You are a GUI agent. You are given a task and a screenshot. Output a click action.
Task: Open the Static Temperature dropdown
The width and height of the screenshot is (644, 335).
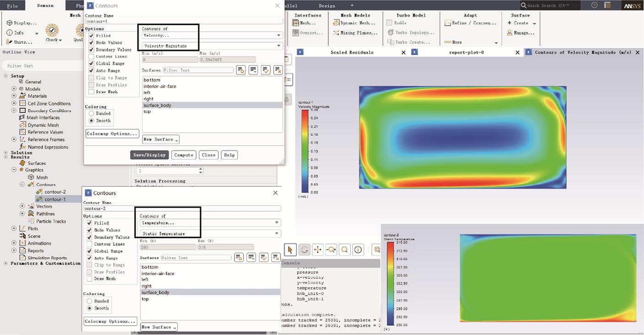click(210, 234)
